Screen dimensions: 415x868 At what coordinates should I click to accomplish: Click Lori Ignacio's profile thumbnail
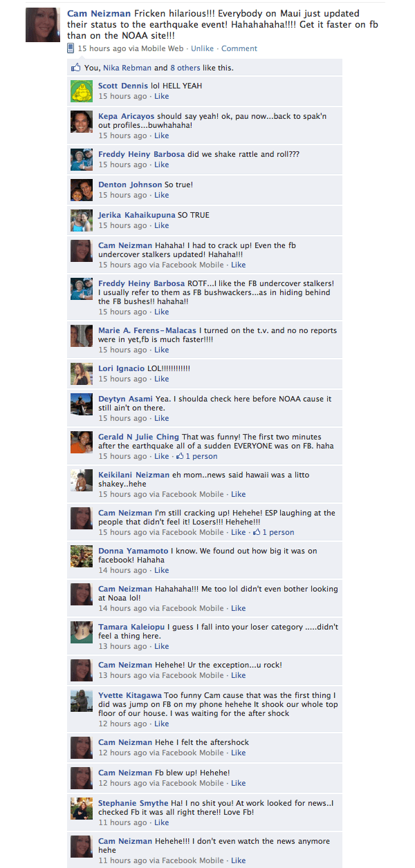pos(82,374)
